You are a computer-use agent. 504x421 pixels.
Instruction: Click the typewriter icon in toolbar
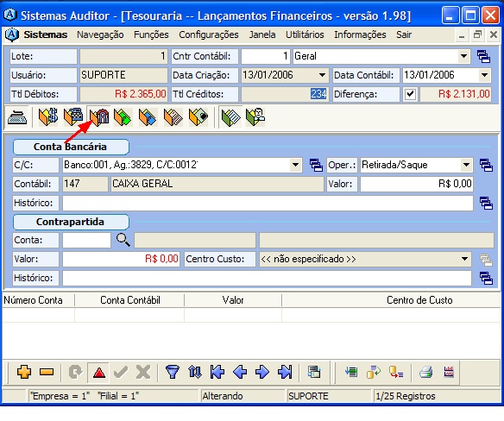[x=18, y=117]
